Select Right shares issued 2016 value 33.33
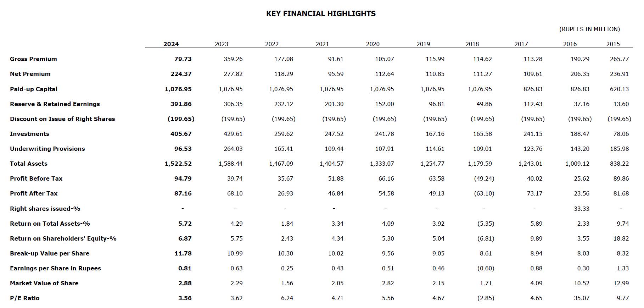 click(x=582, y=209)
